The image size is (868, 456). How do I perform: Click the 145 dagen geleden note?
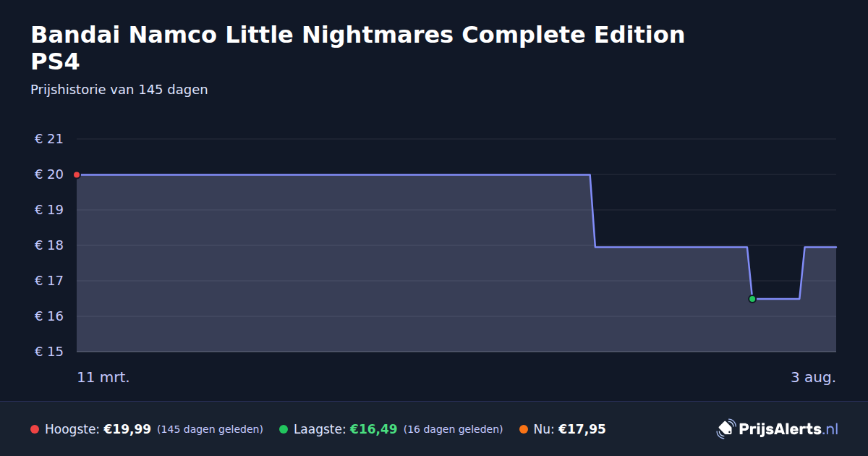coord(210,429)
